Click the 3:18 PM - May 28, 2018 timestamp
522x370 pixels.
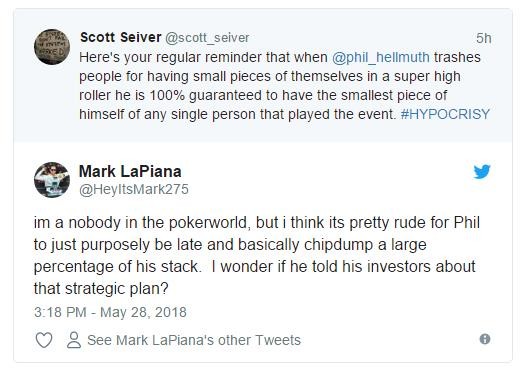point(110,312)
